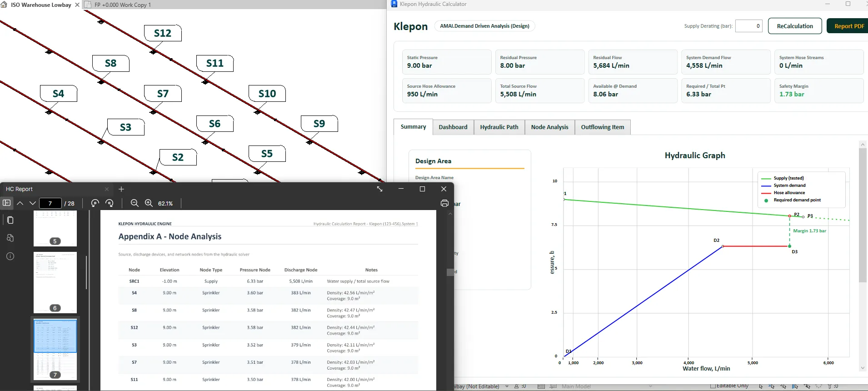
Task: Click the S6 sprinkler tag
Action: 215,124
